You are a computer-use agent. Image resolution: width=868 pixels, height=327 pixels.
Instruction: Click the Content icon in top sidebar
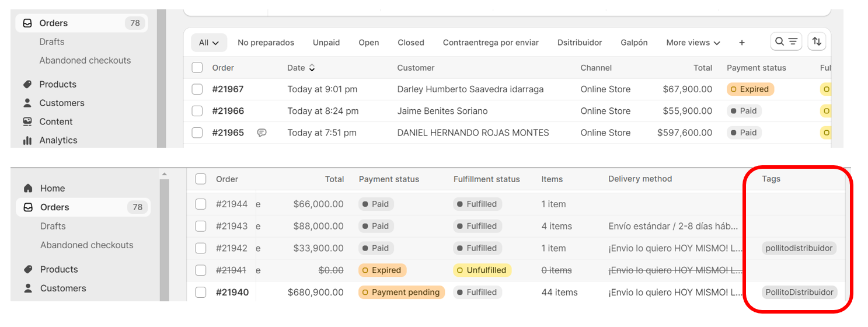click(x=27, y=121)
